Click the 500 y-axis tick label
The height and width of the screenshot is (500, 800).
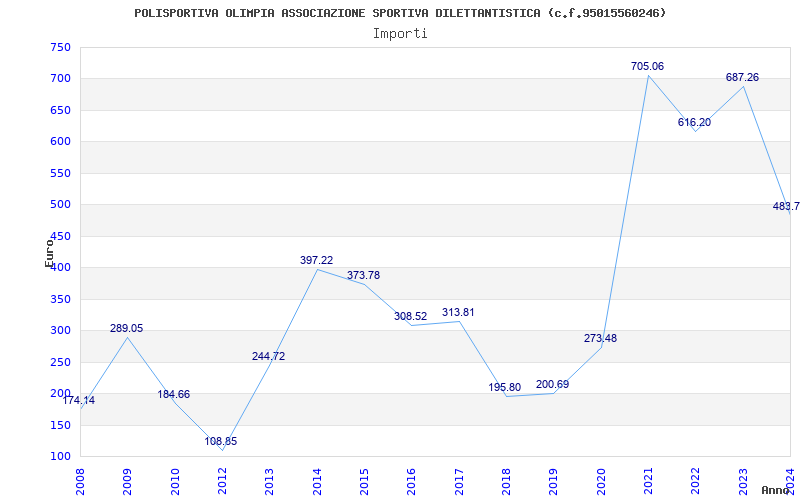tap(60, 205)
